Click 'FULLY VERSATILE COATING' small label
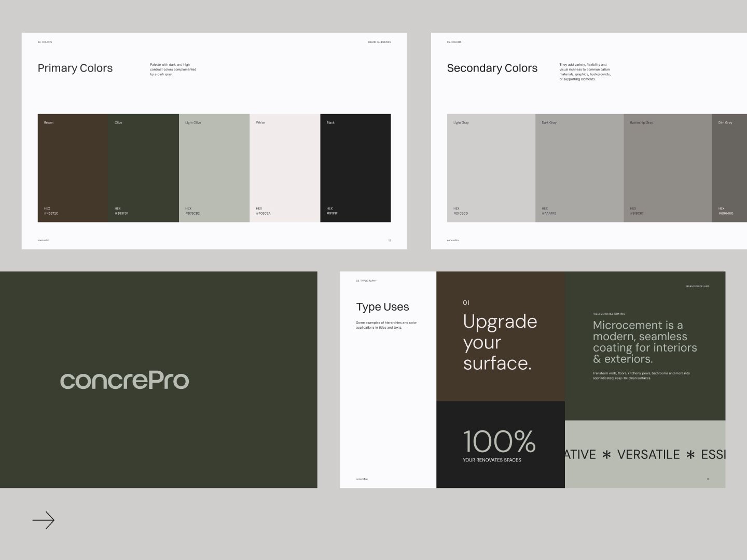747x560 pixels. (609, 314)
